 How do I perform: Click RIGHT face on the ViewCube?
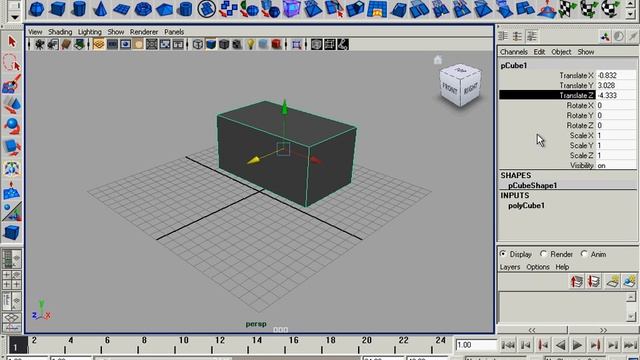click(471, 88)
